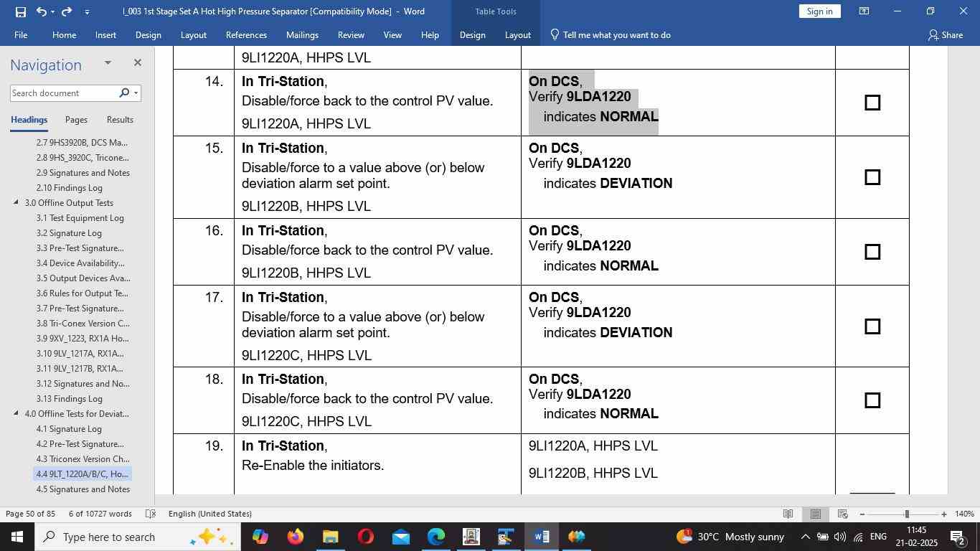Click the 140% zoom level

tap(964, 514)
